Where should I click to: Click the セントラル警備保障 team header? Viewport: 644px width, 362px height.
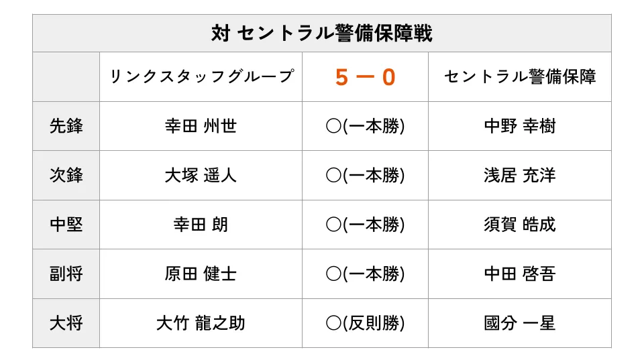click(x=520, y=76)
